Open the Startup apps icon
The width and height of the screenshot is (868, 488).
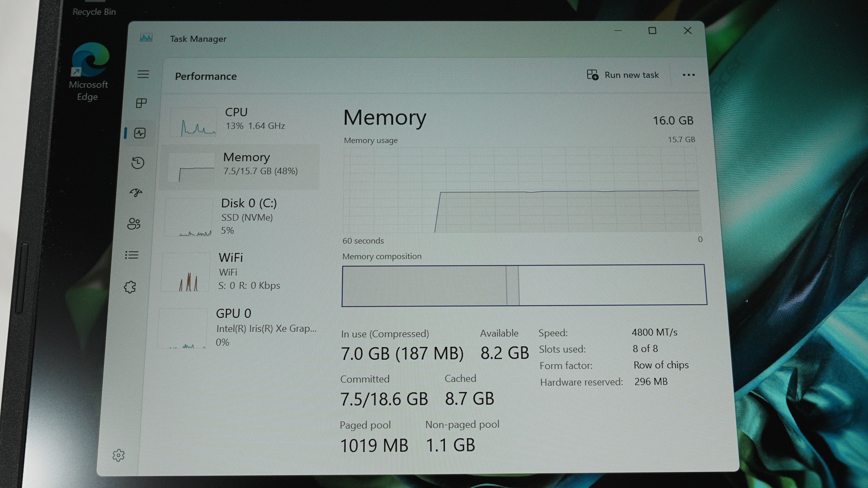(x=136, y=193)
